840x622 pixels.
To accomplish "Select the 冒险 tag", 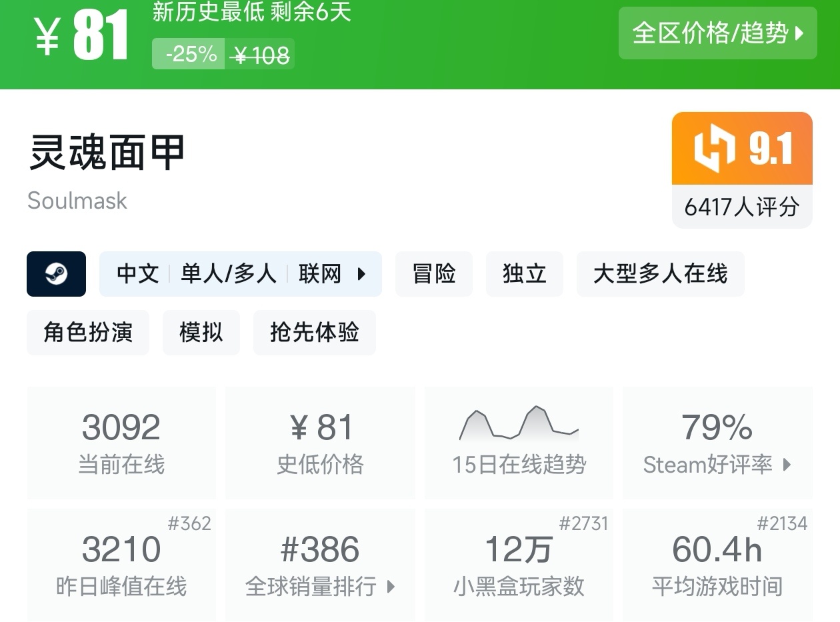I will pyautogui.click(x=434, y=274).
